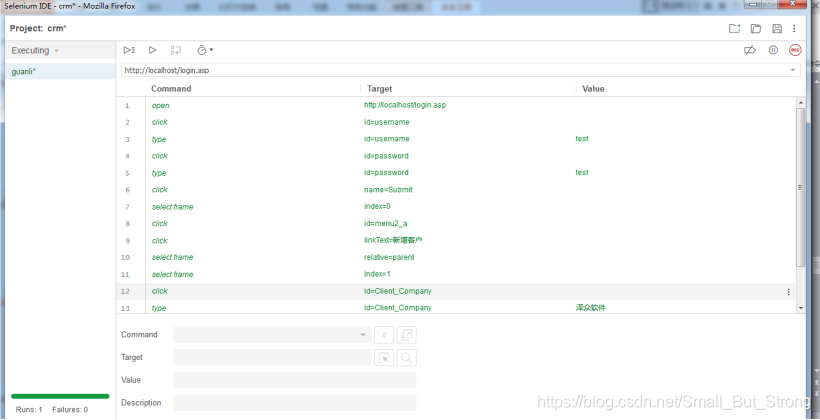The image size is (820, 420).
Task: Click the Value column header
Action: 594,89
